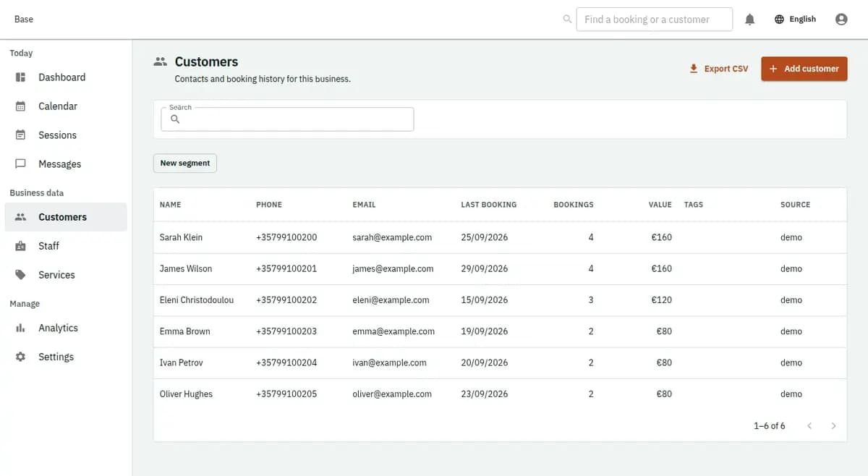This screenshot has height=476, width=868.
Task: Navigate to Dashboard menu item
Action: (66, 77)
